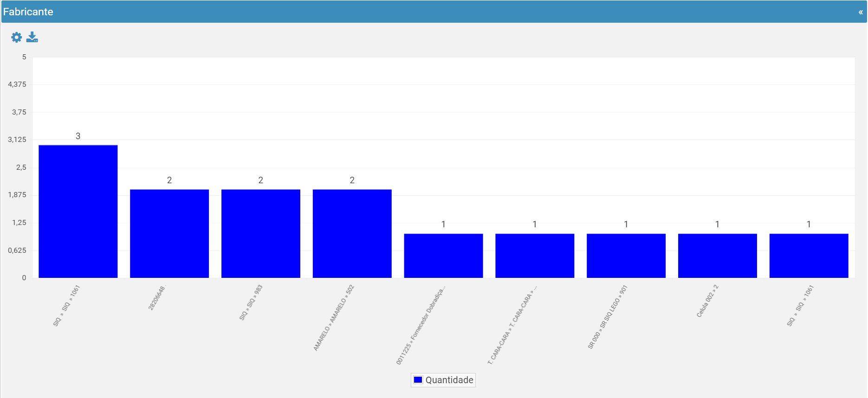Select the 28206648 bar

point(169,234)
